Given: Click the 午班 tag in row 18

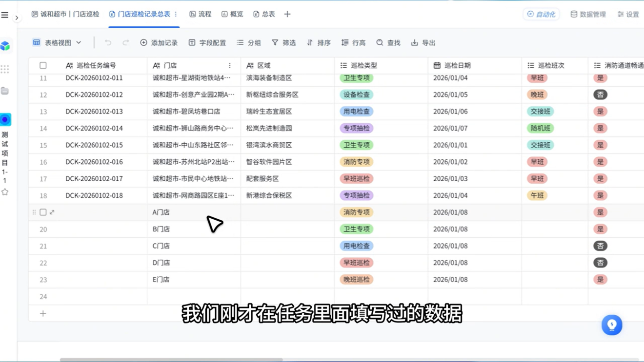Looking at the screenshot, I should (x=537, y=195).
